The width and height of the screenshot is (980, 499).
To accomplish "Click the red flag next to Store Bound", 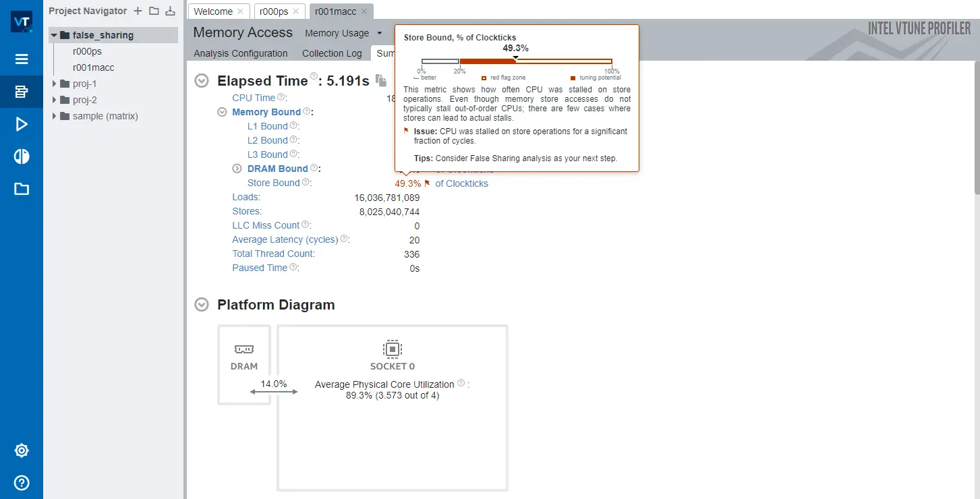I will click(x=427, y=183).
